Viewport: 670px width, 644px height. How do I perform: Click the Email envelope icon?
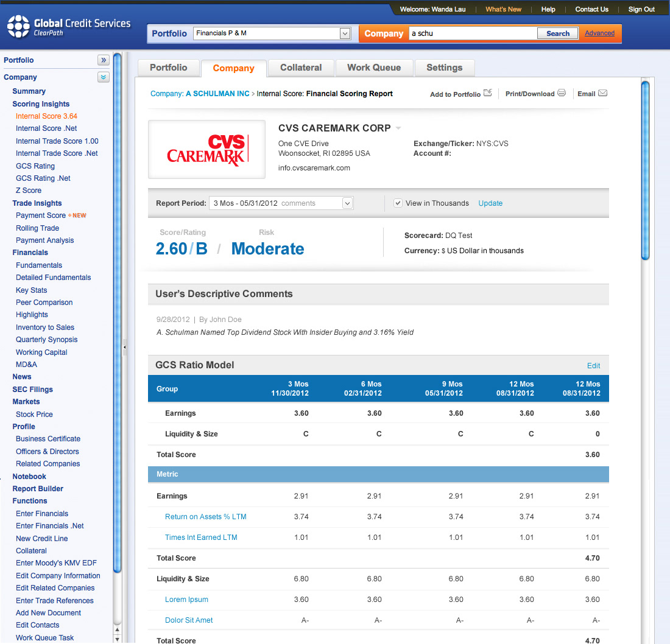[602, 93]
